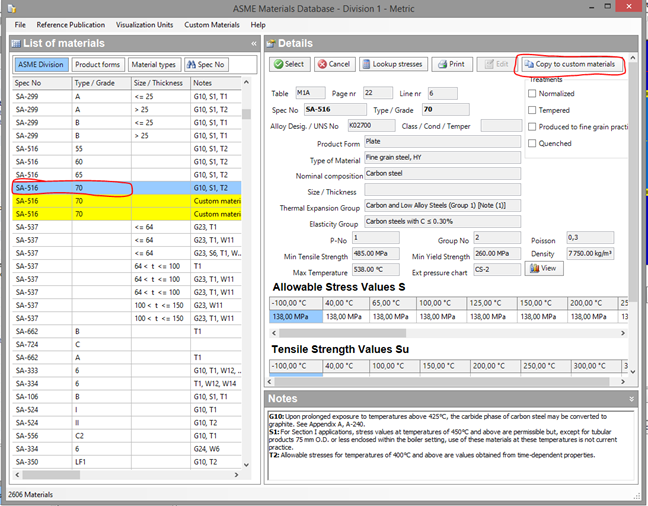This screenshot has width=648, height=506.
Task: Enable the Tempered treatment checkbox
Action: pyautogui.click(x=532, y=110)
